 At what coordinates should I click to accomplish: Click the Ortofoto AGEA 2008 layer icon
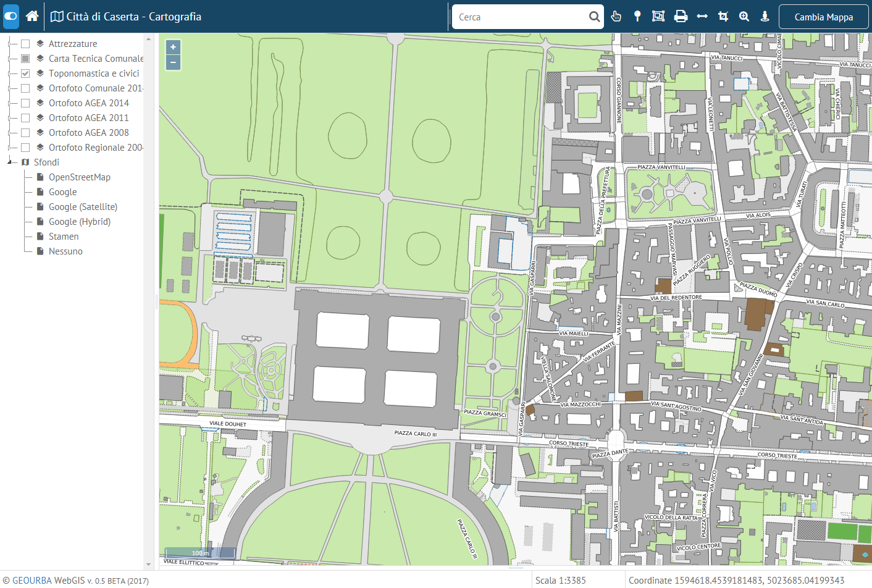(40, 133)
